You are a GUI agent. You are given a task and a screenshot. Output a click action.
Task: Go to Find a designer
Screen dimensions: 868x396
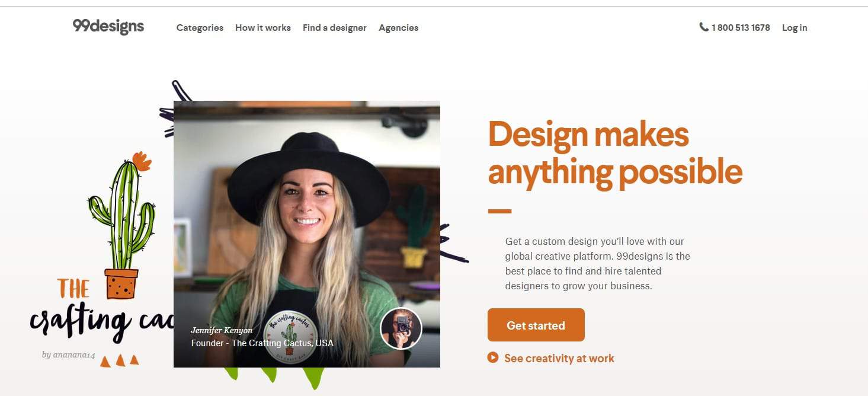point(335,28)
